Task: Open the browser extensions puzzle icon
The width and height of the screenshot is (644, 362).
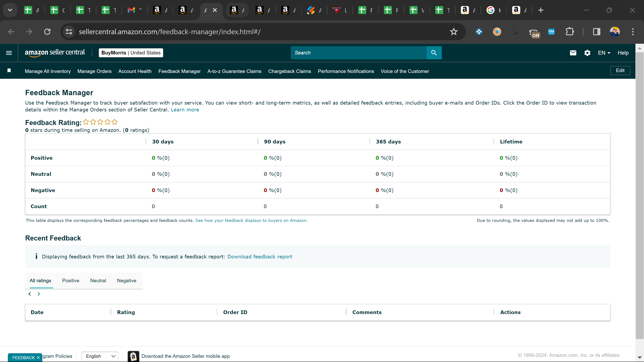Action: coord(570,32)
